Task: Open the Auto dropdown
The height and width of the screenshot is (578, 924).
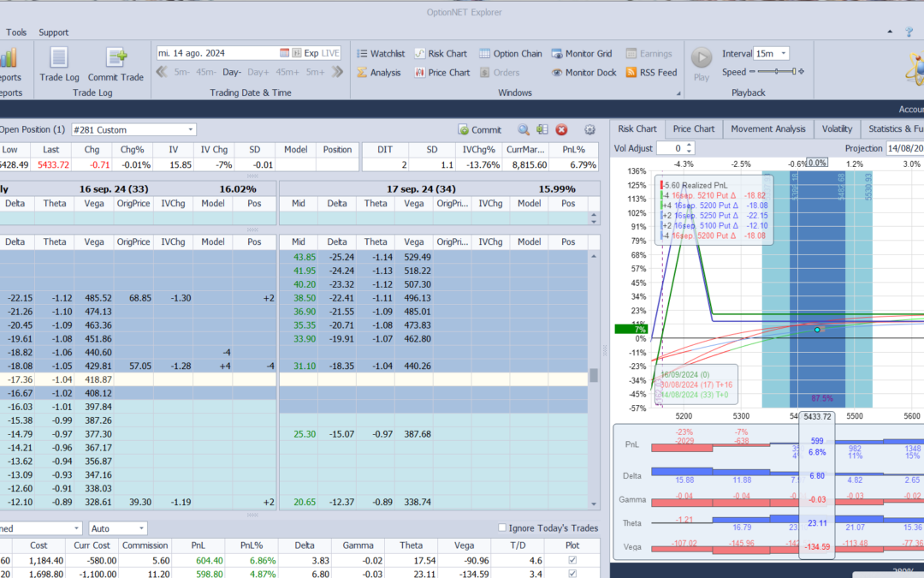Action: [x=140, y=528]
